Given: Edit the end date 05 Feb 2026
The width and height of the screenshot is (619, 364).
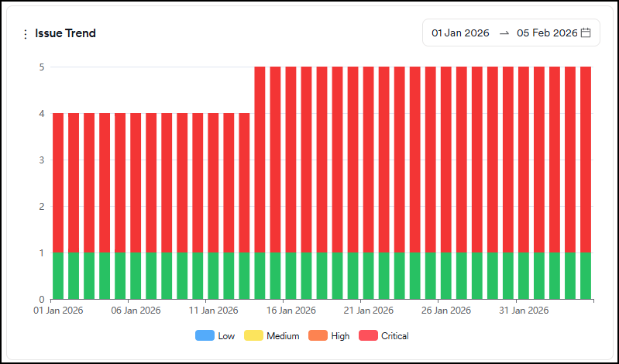Looking at the screenshot, I should point(547,33).
